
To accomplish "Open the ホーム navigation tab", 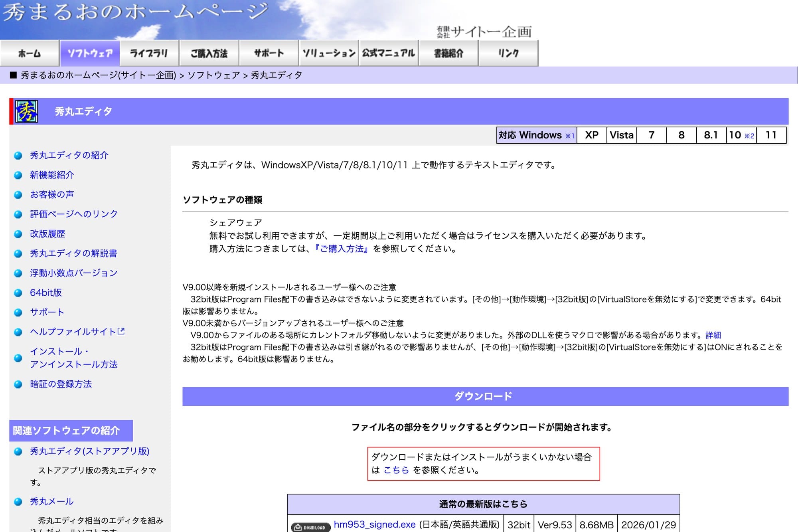I will coord(30,53).
